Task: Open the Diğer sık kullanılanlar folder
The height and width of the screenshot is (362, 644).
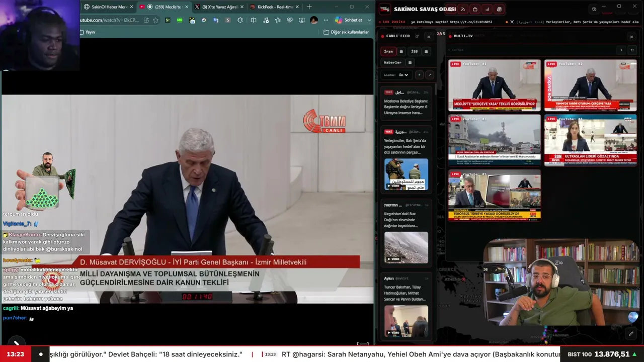Action: point(346,32)
